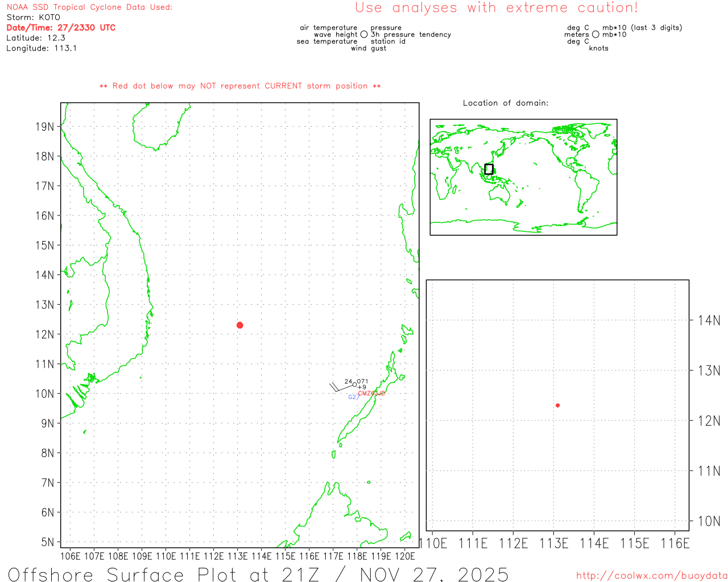This screenshot has height=582, width=728.
Task: Click the red station ID label CMZ6JJD
Action: [x=371, y=393]
